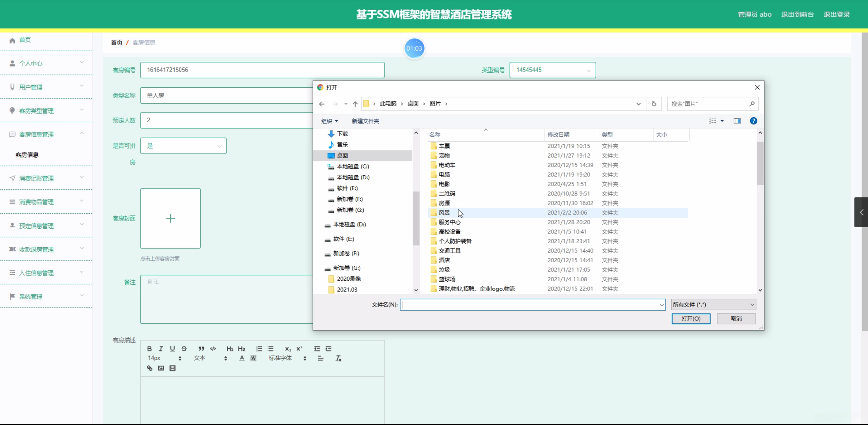Refresh the file dialog folder view

pyautogui.click(x=654, y=104)
